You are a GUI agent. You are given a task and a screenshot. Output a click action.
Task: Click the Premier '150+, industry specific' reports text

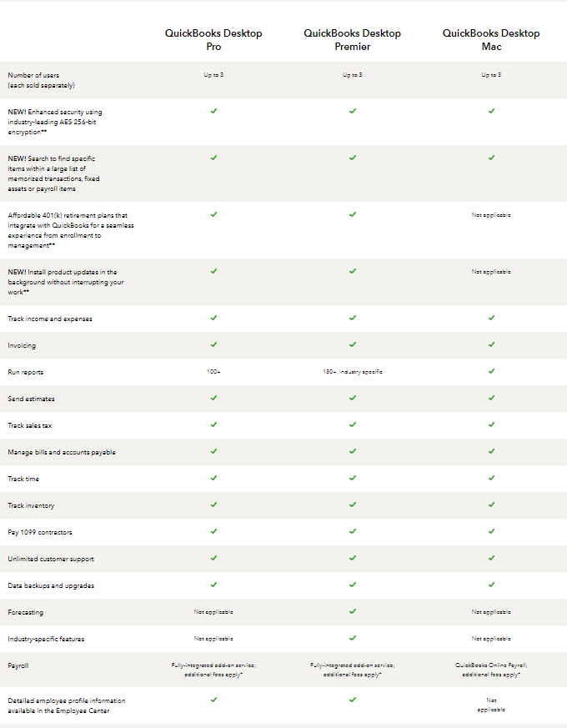(353, 371)
